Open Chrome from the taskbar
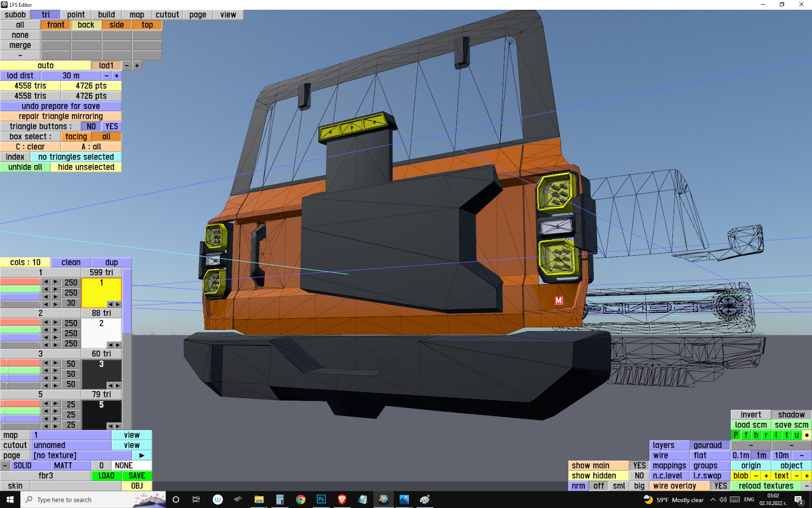 tap(300, 500)
